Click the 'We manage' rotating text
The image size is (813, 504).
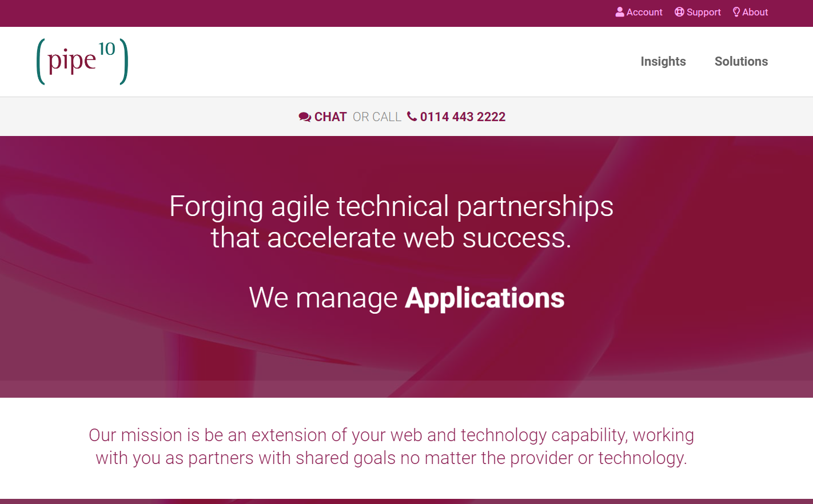[323, 298]
